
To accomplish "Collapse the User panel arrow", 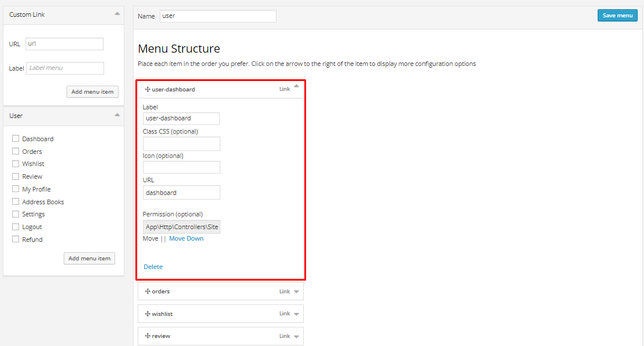I will [117, 115].
